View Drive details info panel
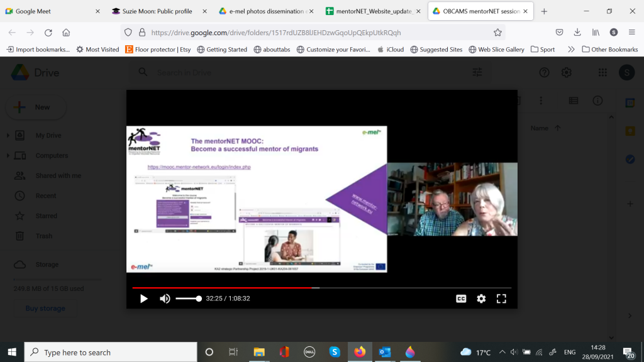 597,101
